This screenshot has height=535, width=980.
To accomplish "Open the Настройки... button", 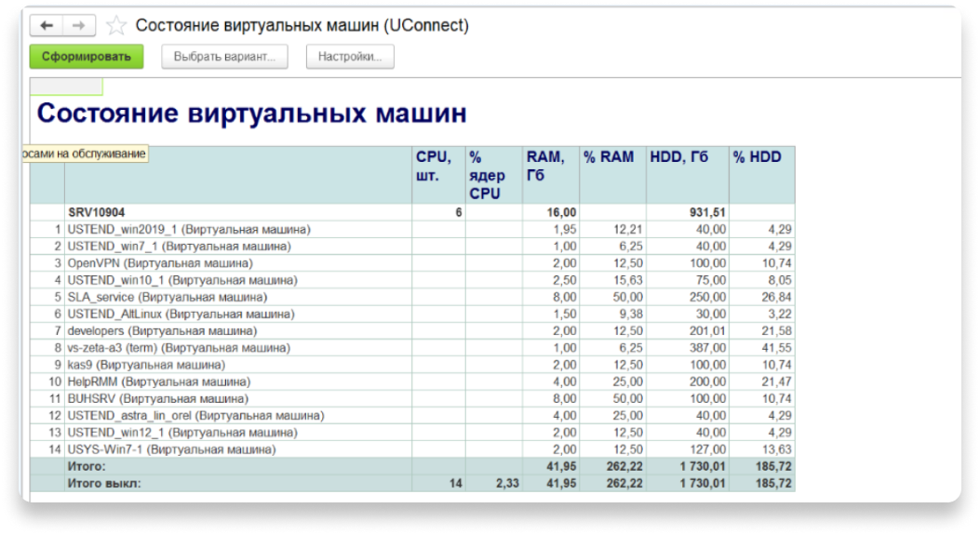I will point(350,56).
